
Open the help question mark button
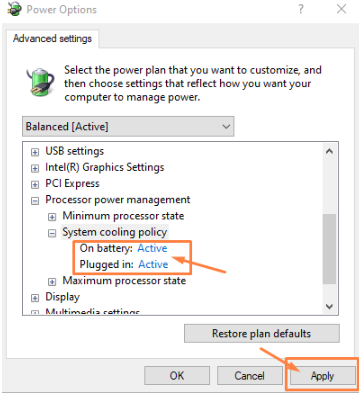coord(301,9)
